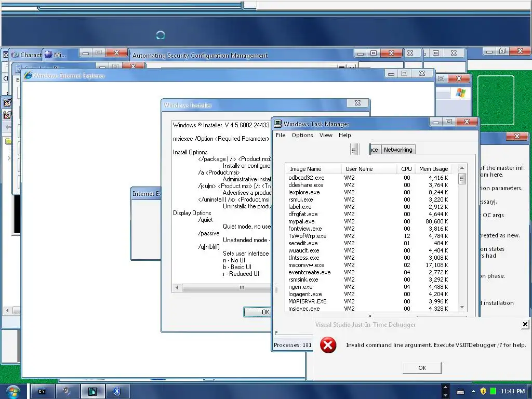Image resolution: width=532 pixels, height=399 pixels.
Task: Open the View menu in Task Manager
Action: pyautogui.click(x=326, y=135)
